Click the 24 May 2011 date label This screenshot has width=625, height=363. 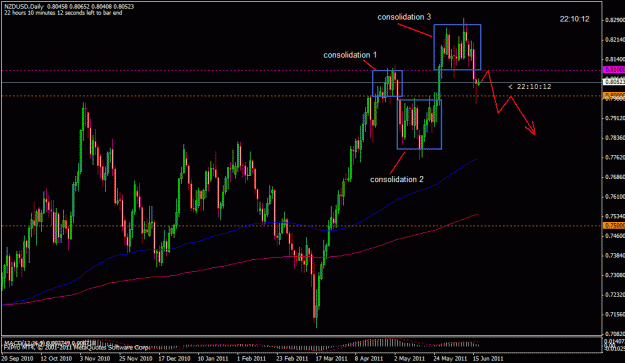[x=450, y=358]
